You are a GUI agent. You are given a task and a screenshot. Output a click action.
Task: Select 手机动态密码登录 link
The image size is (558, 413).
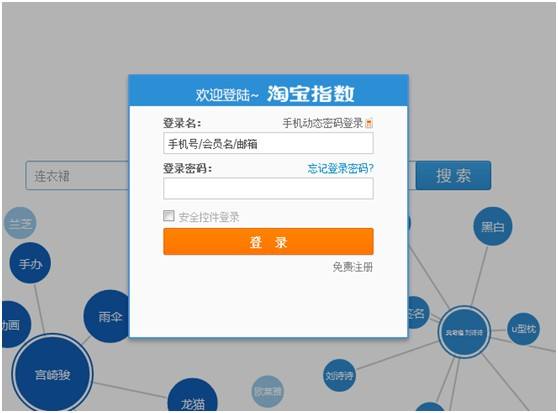323,123
